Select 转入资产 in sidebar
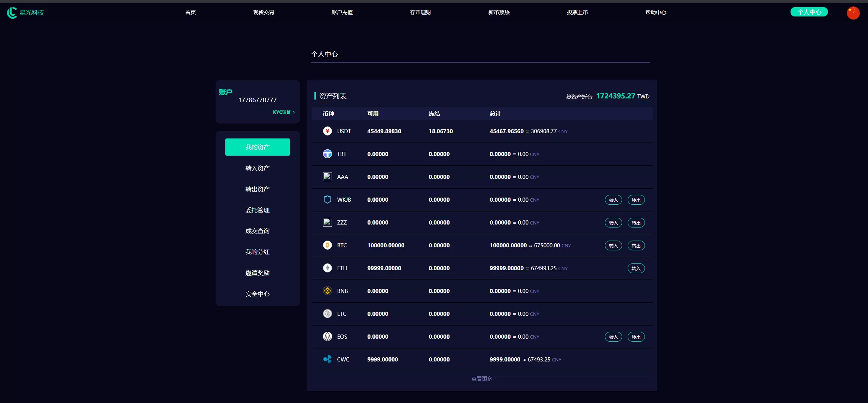Screen dimensions: 868x403 coord(258,168)
